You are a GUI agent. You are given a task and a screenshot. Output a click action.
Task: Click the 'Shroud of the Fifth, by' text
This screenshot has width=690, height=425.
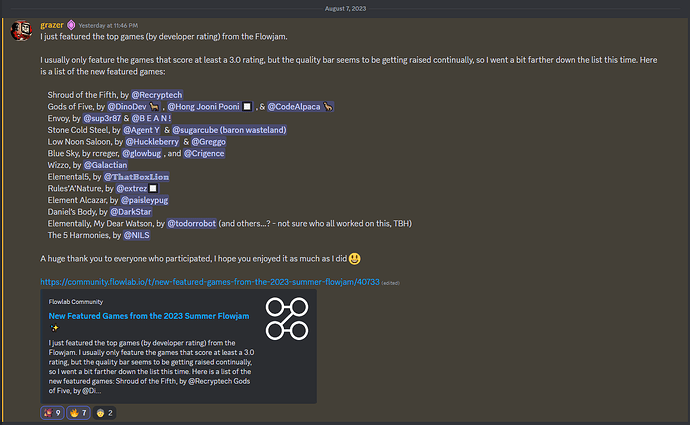88,95
